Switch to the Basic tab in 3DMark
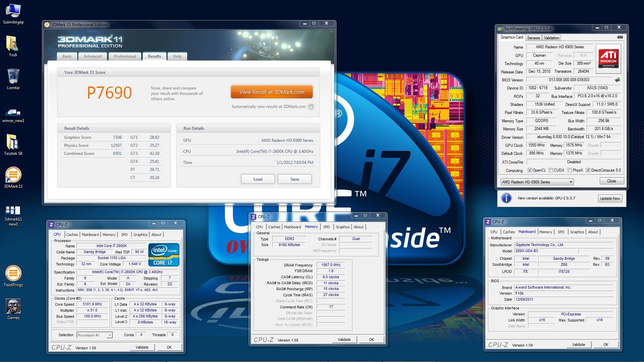Viewport: 644px width, 362px height. point(67,56)
